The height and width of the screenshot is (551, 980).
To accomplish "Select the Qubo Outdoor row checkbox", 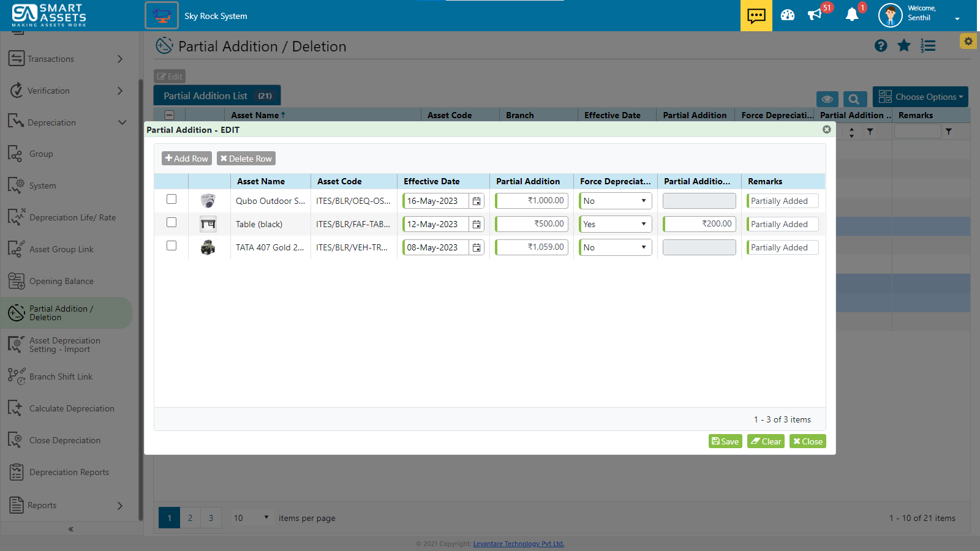I will coord(171,199).
